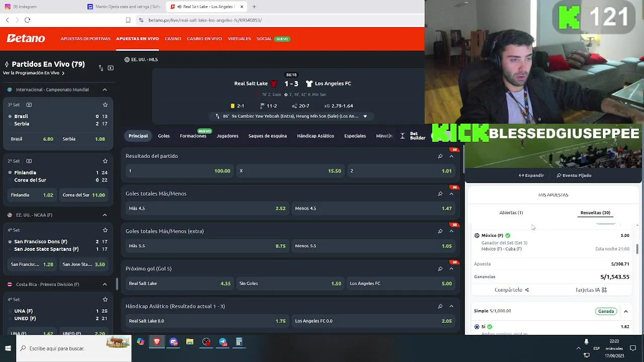Bet on Corea del Sur at 11.00
The width and height of the screenshot is (644, 362).
coord(84,195)
